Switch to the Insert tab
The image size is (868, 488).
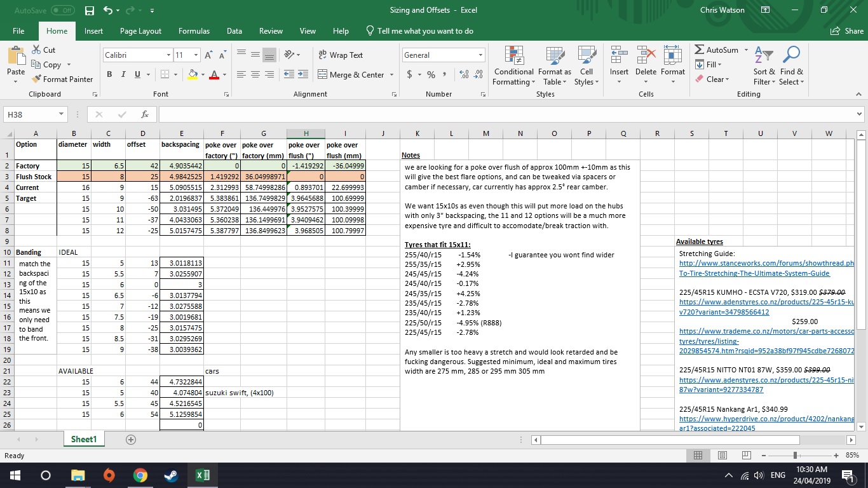click(93, 30)
